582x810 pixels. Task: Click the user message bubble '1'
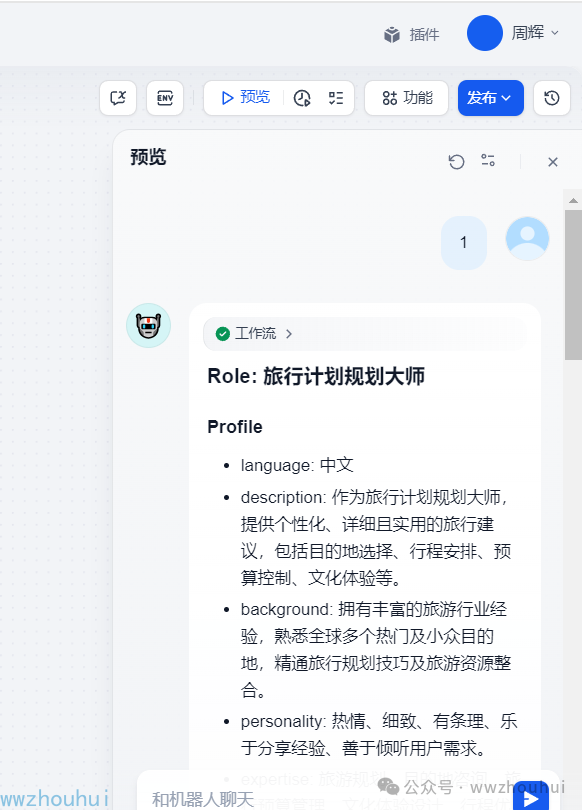click(x=464, y=242)
